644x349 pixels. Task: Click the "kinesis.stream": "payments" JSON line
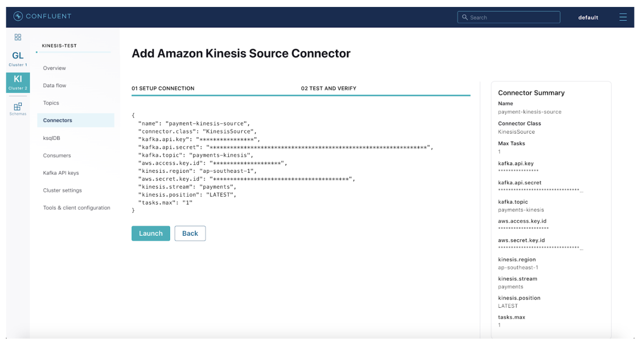tap(187, 187)
